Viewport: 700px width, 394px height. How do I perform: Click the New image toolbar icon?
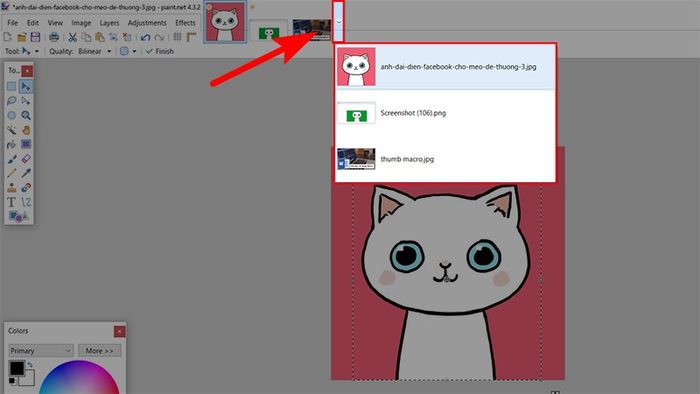coord(8,37)
